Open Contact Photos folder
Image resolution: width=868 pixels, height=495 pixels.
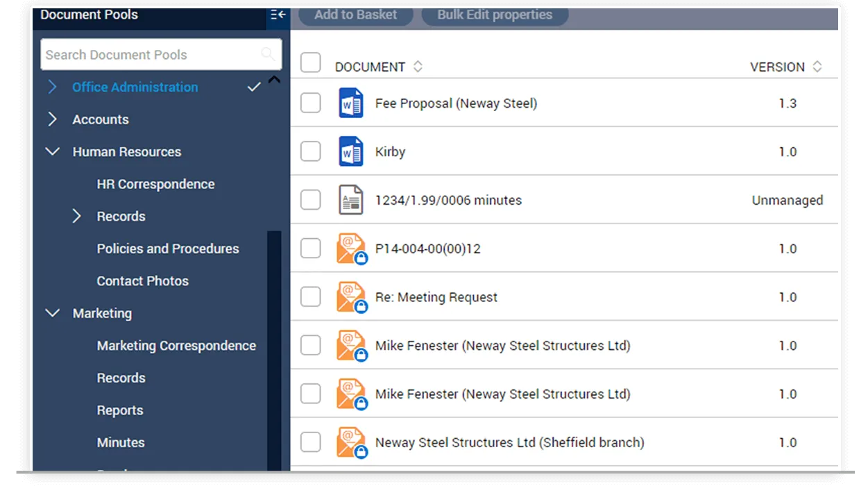tap(143, 280)
